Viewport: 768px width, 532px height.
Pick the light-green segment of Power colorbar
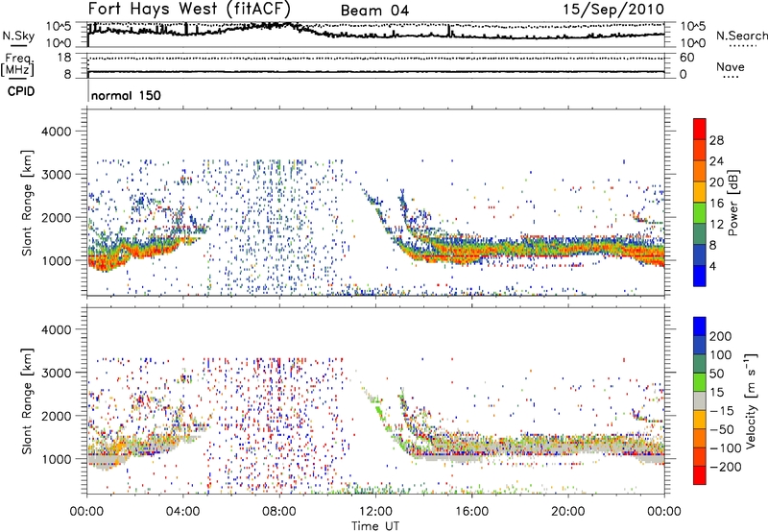(x=700, y=212)
